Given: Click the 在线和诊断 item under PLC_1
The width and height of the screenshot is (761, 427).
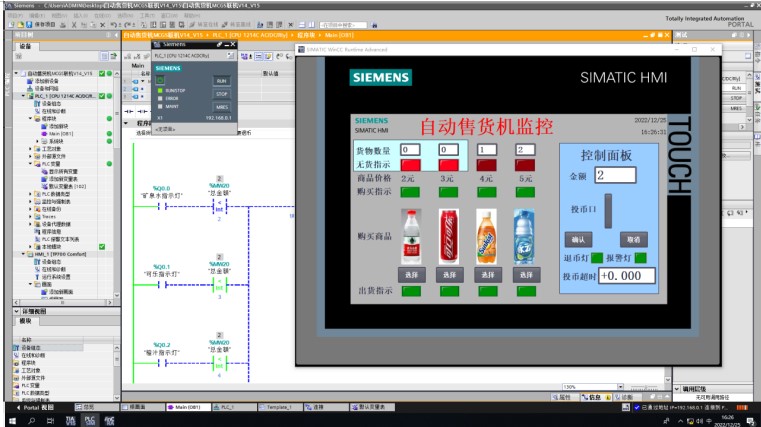Looking at the screenshot, I should click(x=50, y=111).
